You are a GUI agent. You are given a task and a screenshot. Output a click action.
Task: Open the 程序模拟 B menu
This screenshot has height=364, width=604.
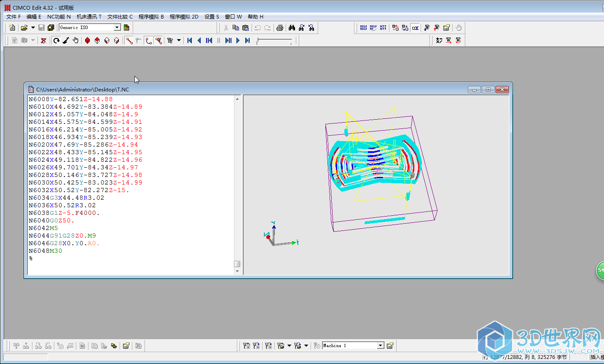[x=151, y=17]
